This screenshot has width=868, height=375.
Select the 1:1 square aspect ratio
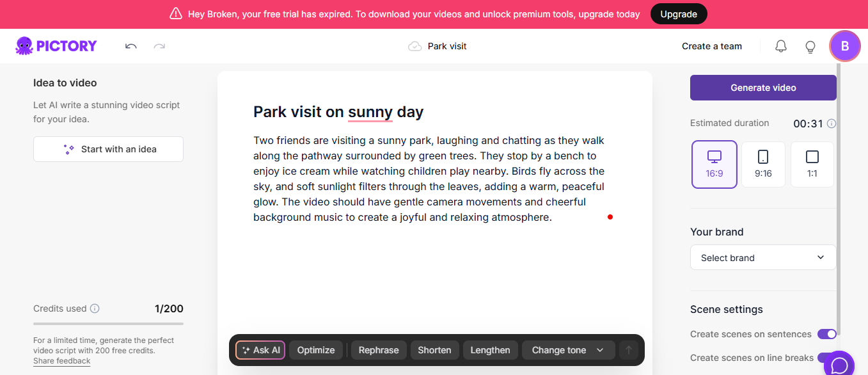[812, 164]
